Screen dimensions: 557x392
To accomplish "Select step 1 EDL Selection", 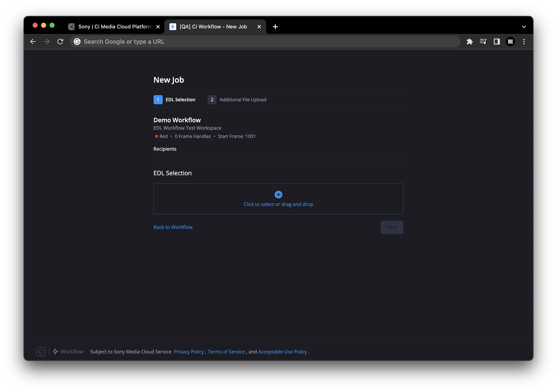I will click(175, 100).
